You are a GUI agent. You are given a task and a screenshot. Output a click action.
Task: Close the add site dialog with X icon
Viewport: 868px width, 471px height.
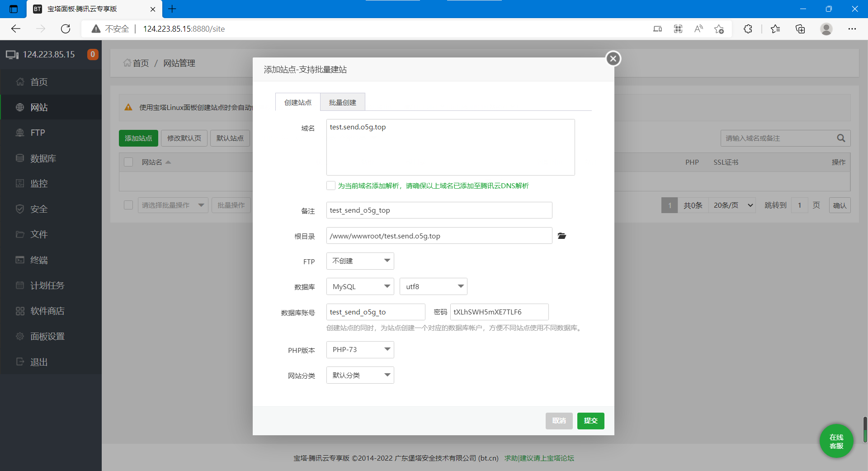pyautogui.click(x=613, y=58)
